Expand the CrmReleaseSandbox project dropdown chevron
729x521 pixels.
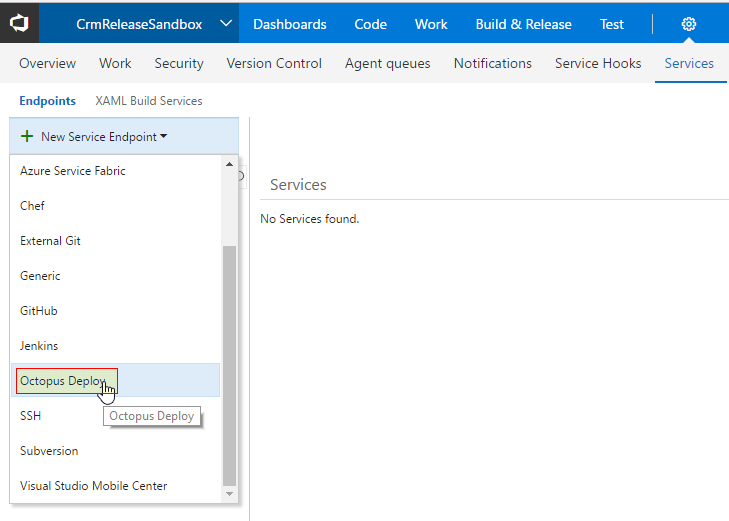(x=226, y=23)
